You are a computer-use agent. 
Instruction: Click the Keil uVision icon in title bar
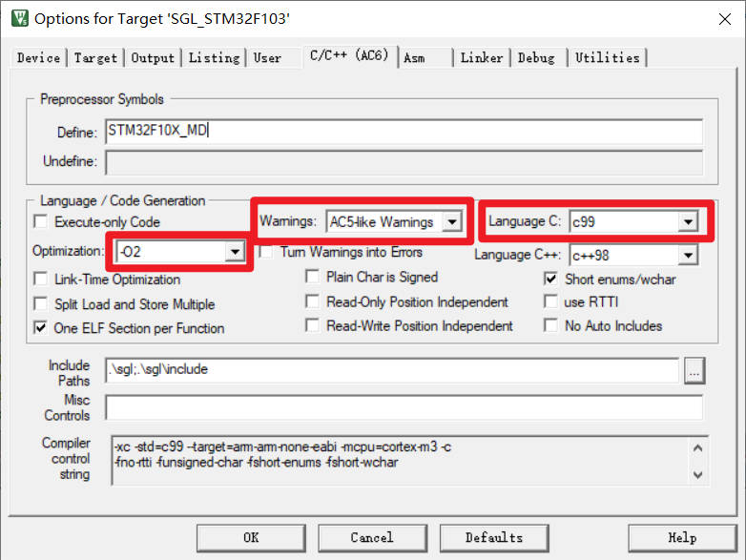19,18
